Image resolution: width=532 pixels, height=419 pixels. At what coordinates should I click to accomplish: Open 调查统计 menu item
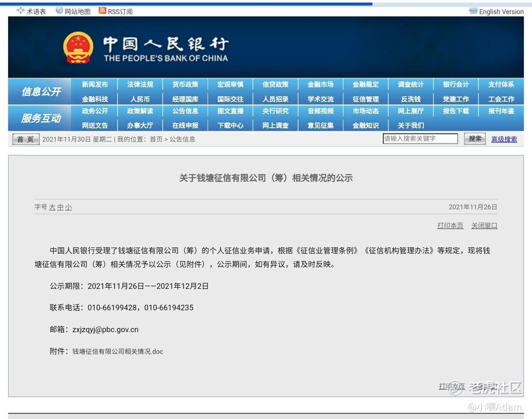pyautogui.click(x=411, y=84)
